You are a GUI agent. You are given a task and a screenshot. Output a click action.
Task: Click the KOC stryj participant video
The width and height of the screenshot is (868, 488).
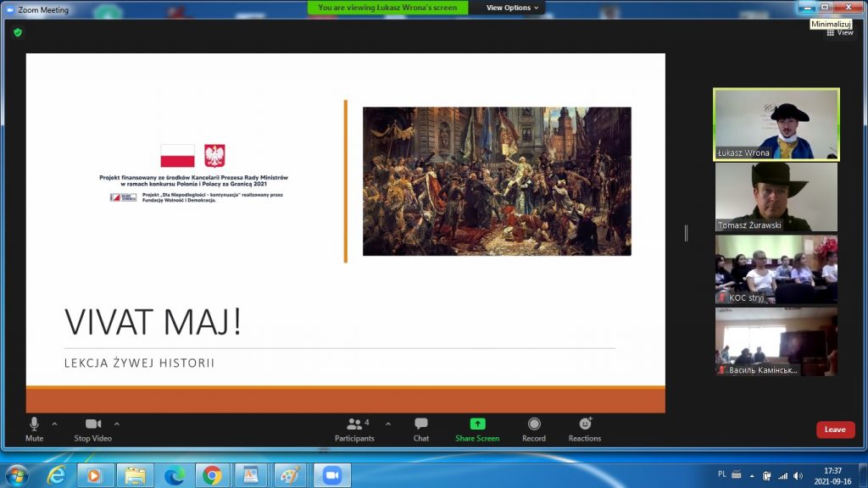click(776, 269)
